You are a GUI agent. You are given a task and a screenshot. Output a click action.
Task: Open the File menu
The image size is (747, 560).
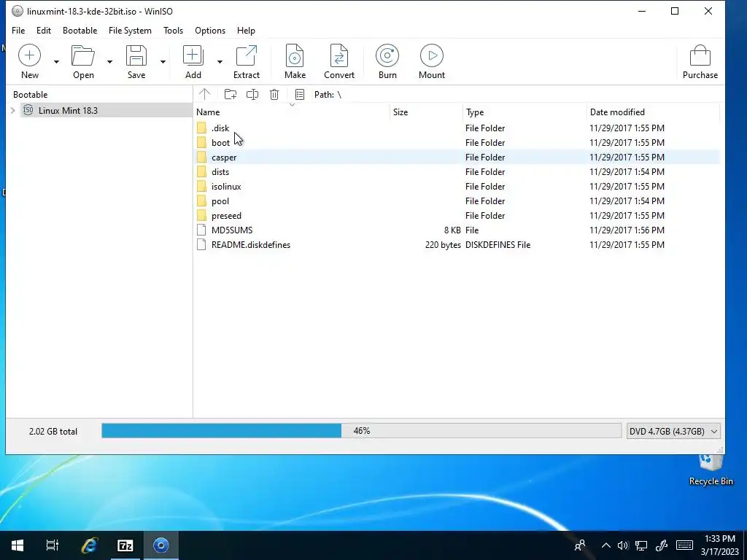coord(18,31)
